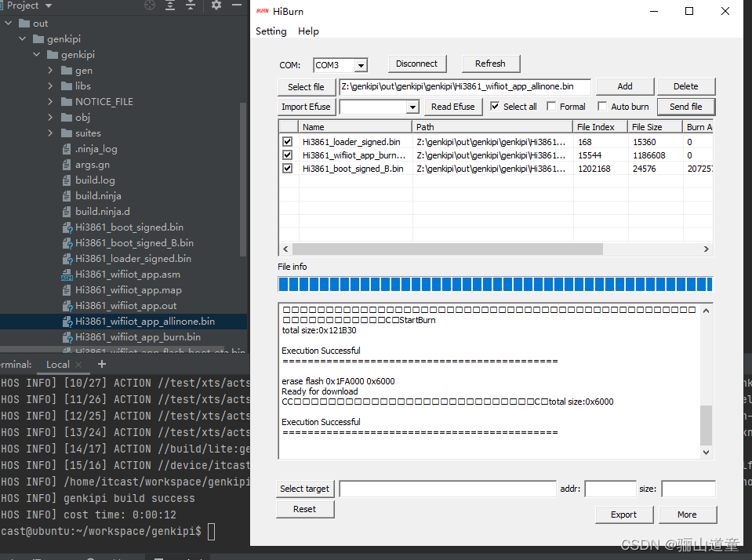
Task: Open the COM port dropdown
Action: (x=361, y=65)
